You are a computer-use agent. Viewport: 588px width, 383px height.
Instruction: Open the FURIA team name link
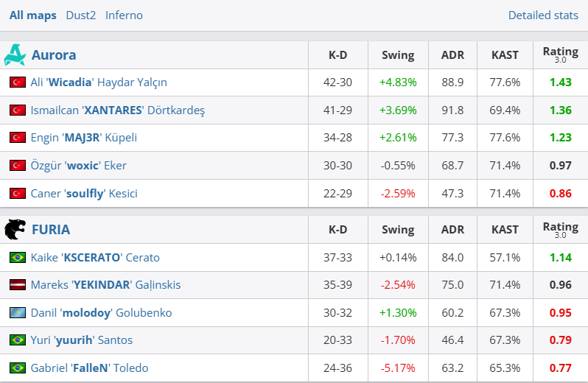[51, 230]
